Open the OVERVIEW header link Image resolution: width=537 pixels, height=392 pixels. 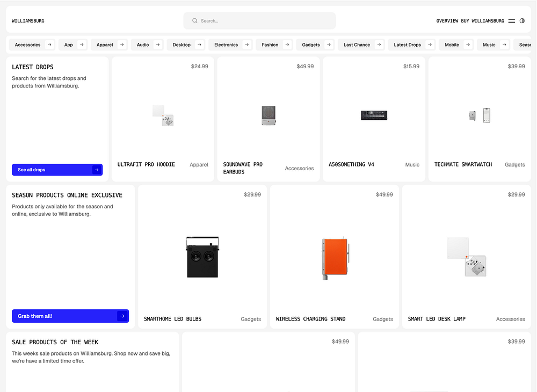coord(447,21)
